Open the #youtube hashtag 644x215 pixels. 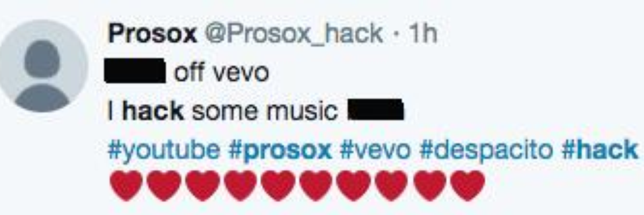(164, 150)
